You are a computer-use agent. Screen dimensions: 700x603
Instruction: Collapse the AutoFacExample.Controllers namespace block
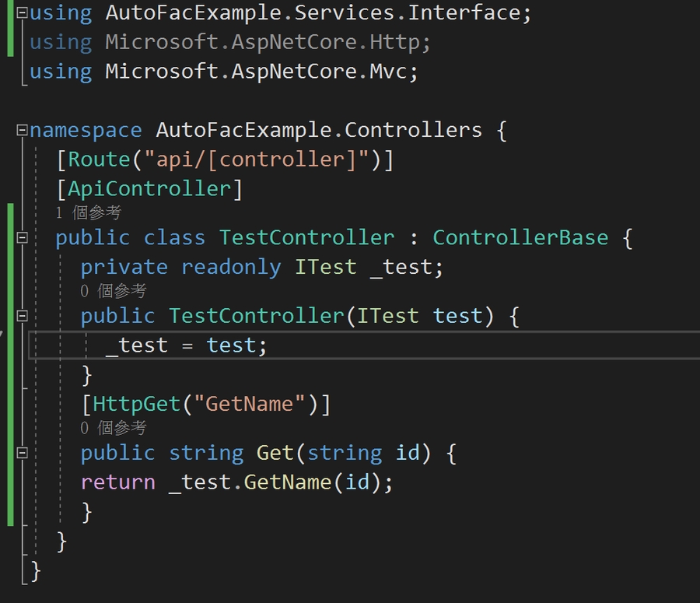22,130
